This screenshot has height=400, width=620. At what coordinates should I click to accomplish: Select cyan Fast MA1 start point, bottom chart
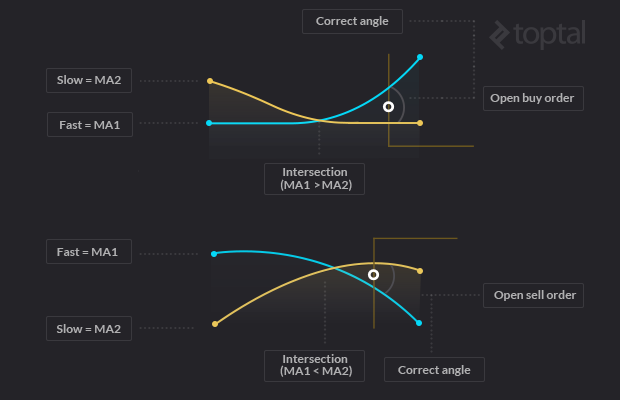214,254
